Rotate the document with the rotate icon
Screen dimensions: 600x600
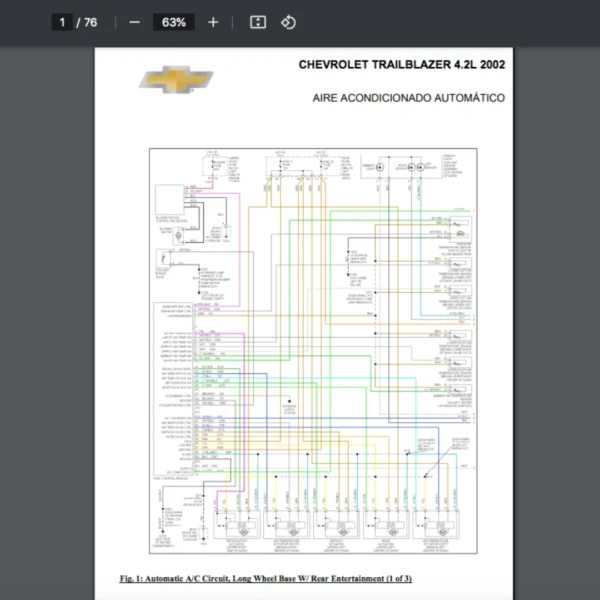[x=288, y=22]
